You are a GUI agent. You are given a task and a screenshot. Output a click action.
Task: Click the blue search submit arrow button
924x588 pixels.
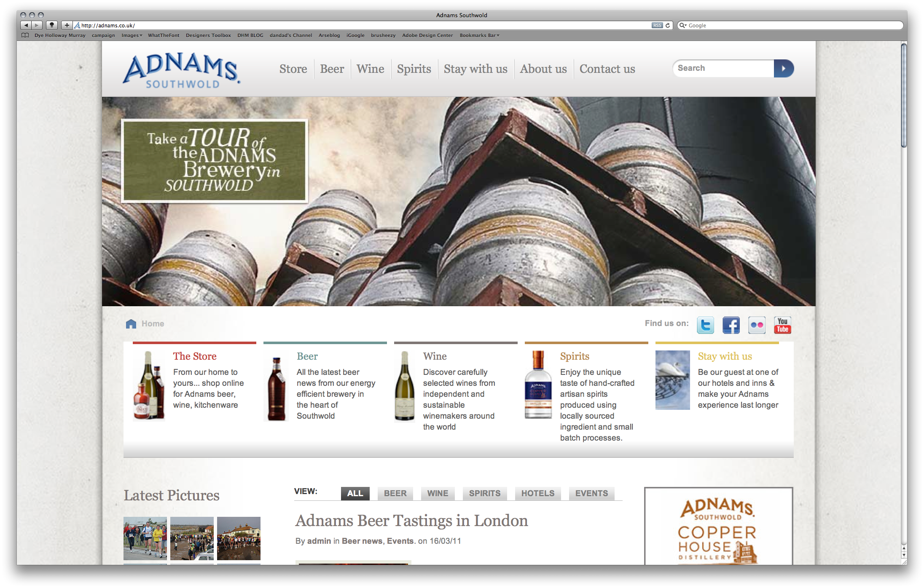click(x=784, y=68)
